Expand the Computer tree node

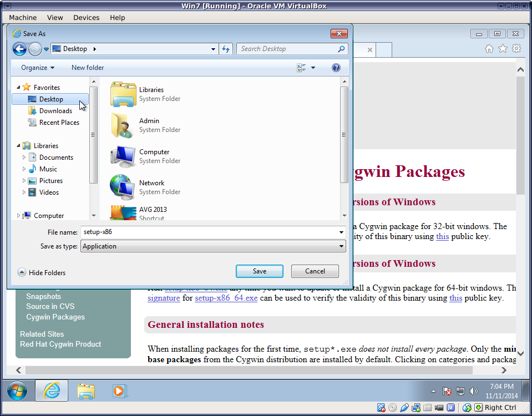tap(18, 216)
